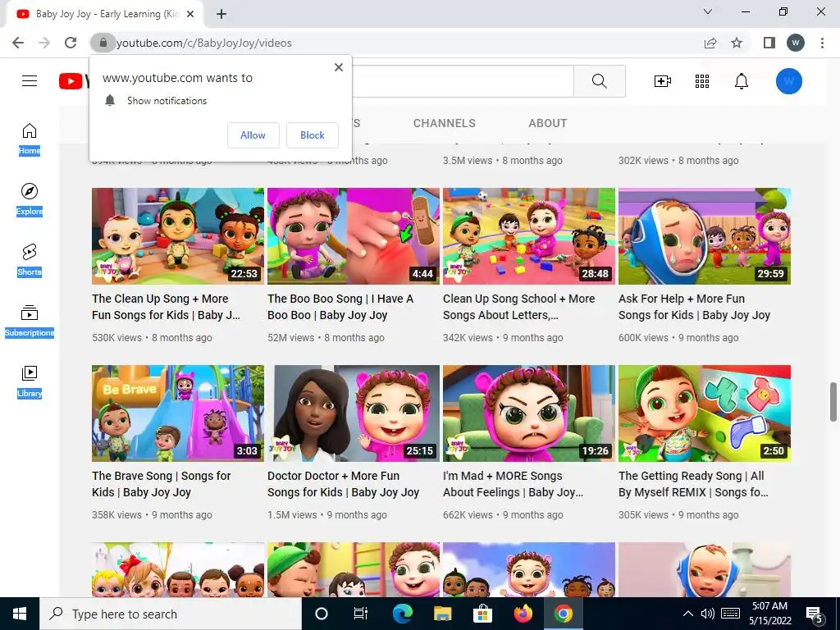This screenshot has width=840, height=630.
Task: Launch Firefox from taskbar
Action: click(523, 614)
